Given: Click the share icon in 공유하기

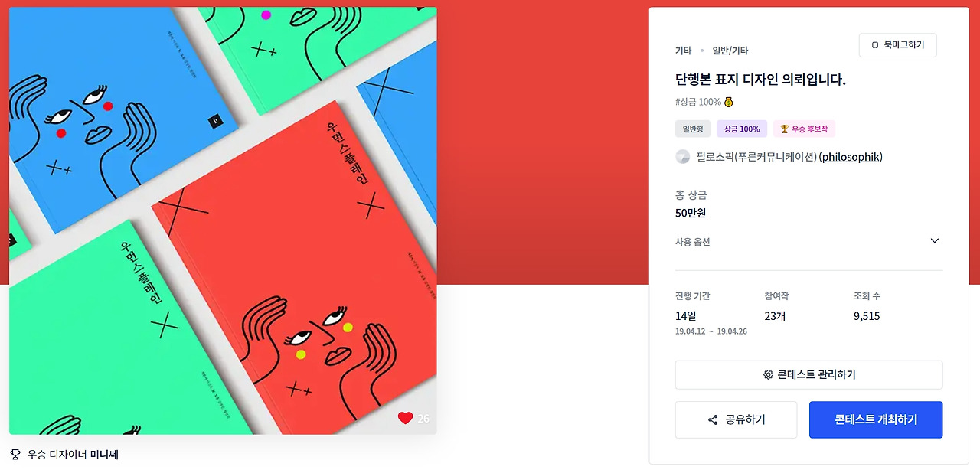Looking at the screenshot, I should [x=713, y=420].
